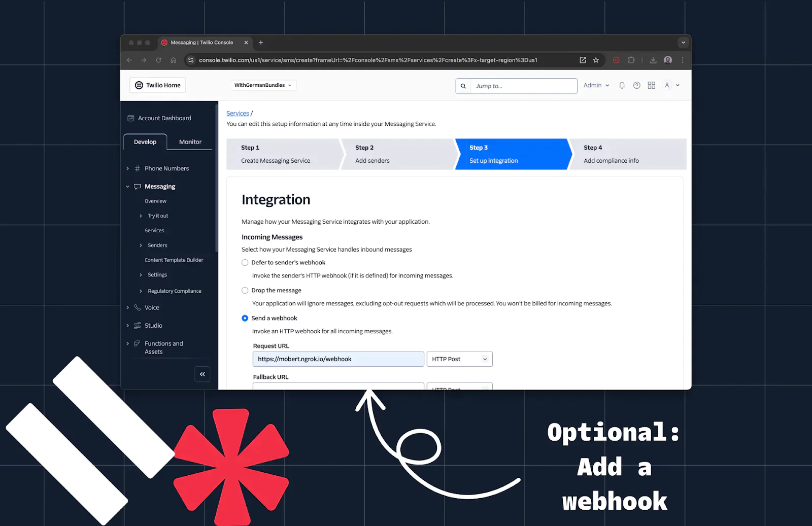
Task: Open the browser downloads icon
Action: point(653,60)
